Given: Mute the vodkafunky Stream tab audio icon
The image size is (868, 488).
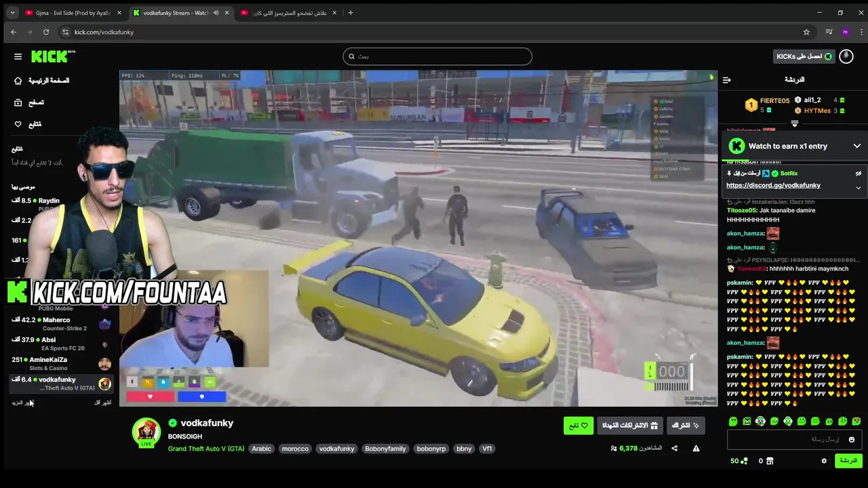Looking at the screenshot, I should 216,13.
